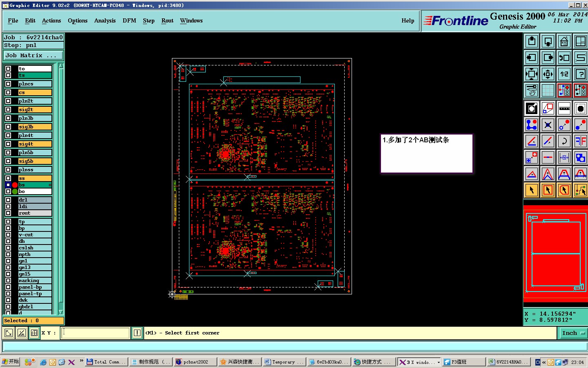
Task: Click the Job Matrix ... button
Action: point(33,56)
